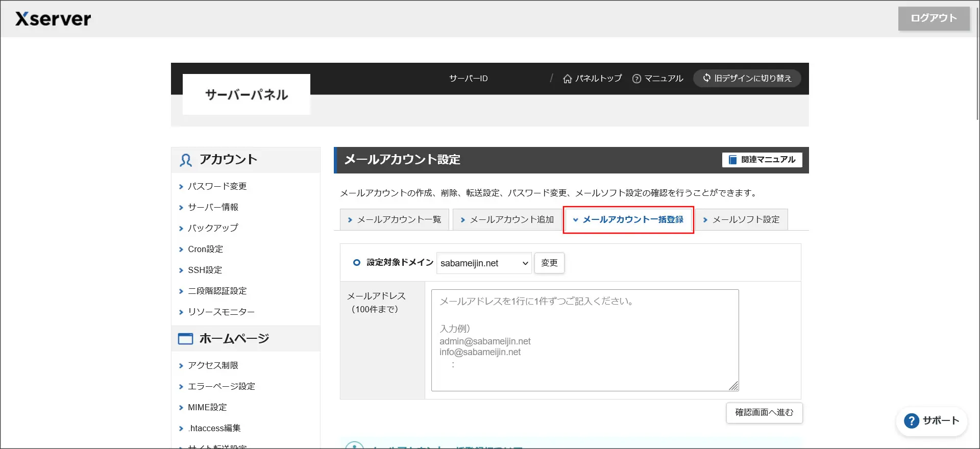Click the chevron before Cron設定
The width and height of the screenshot is (980, 449).
click(x=181, y=250)
